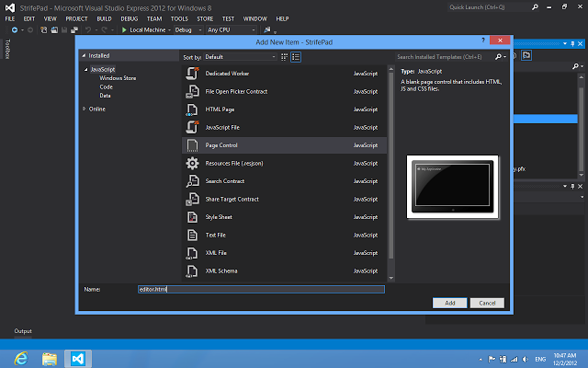Viewport: 588px width, 368px height.
Task: Click the template search magnifier icon
Action: coord(498,57)
